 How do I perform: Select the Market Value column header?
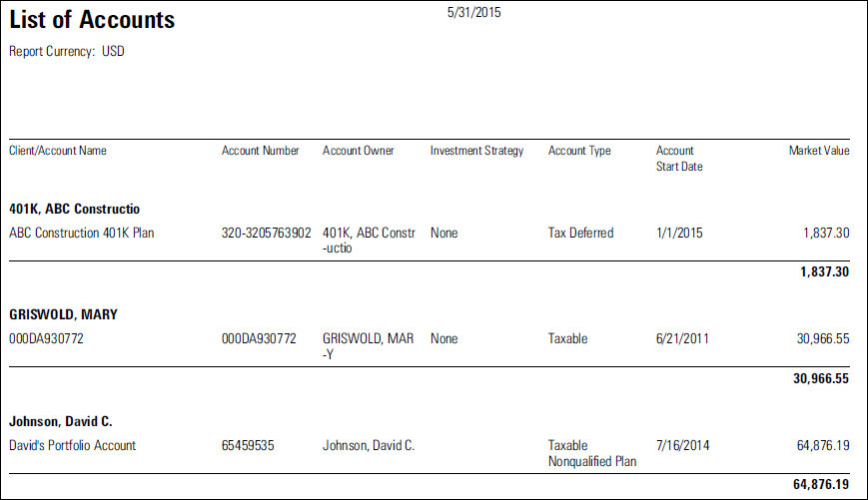[819, 151]
